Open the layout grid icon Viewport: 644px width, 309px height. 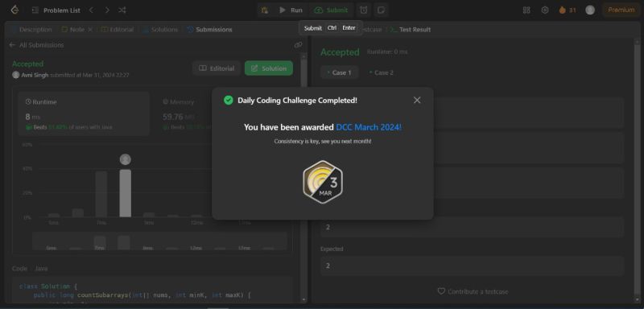coord(526,10)
